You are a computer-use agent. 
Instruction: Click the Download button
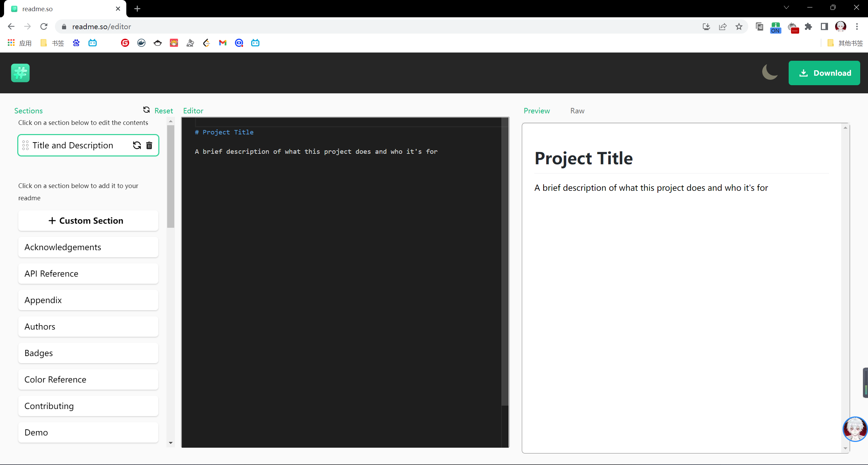pyautogui.click(x=824, y=73)
